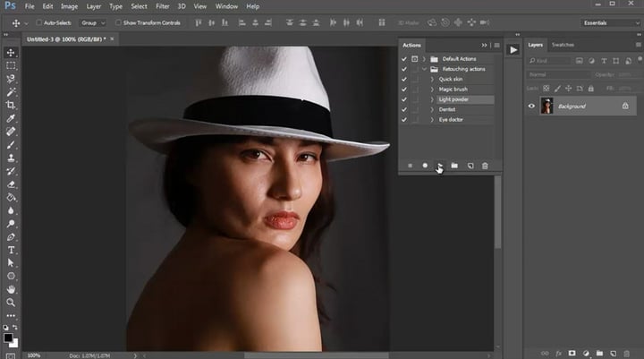Expand the Quick skin action
This screenshot has height=359, width=644.
(x=432, y=79)
